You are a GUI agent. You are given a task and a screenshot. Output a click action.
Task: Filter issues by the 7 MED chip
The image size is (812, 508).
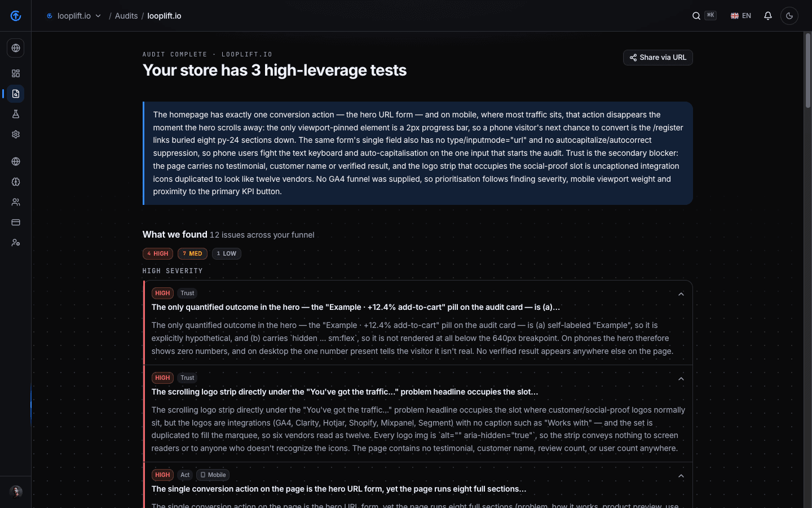pyautogui.click(x=192, y=253)
